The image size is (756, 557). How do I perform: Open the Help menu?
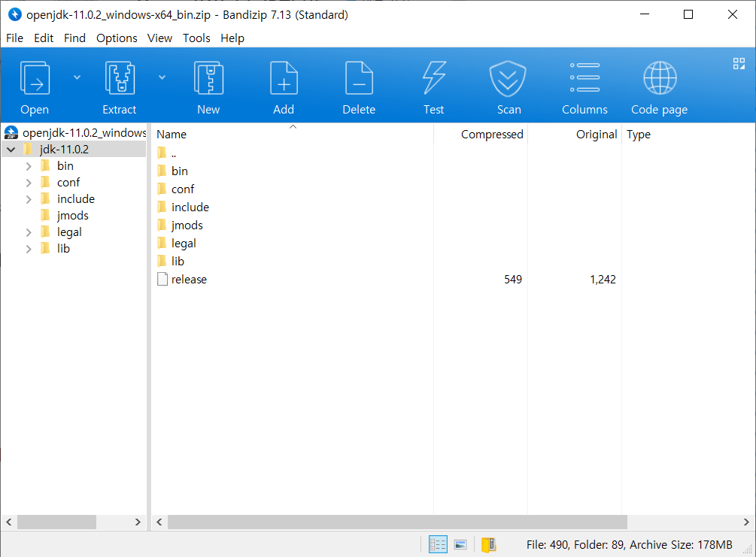[x=232, y=38]
